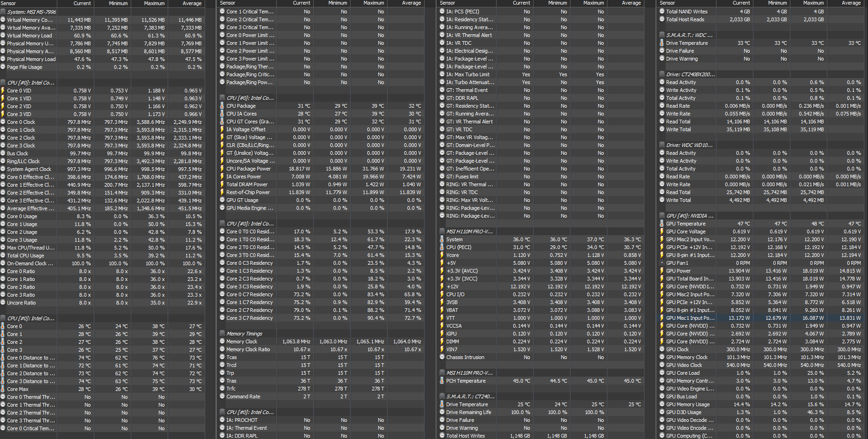This screenshot has height=439, width=868.
Task: Click the S.M.A.R.T.: CT240 group header
Action: click(542, 396)
